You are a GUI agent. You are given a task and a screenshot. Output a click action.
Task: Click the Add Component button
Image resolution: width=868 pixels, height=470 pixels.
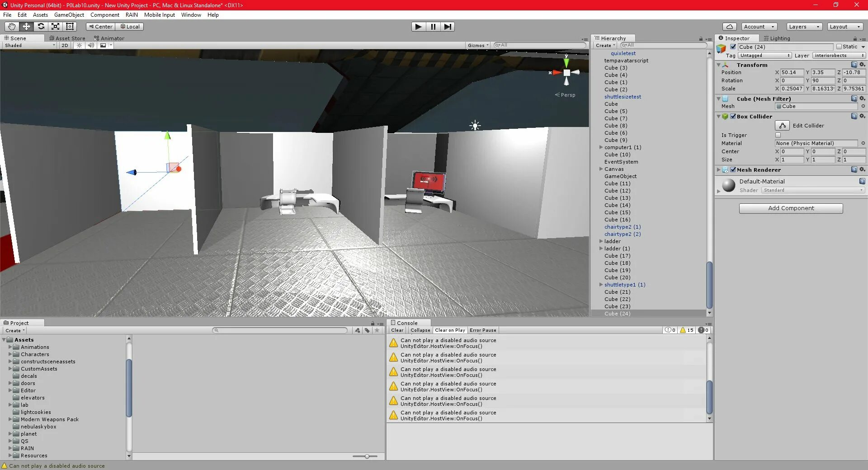coord(791,208)
